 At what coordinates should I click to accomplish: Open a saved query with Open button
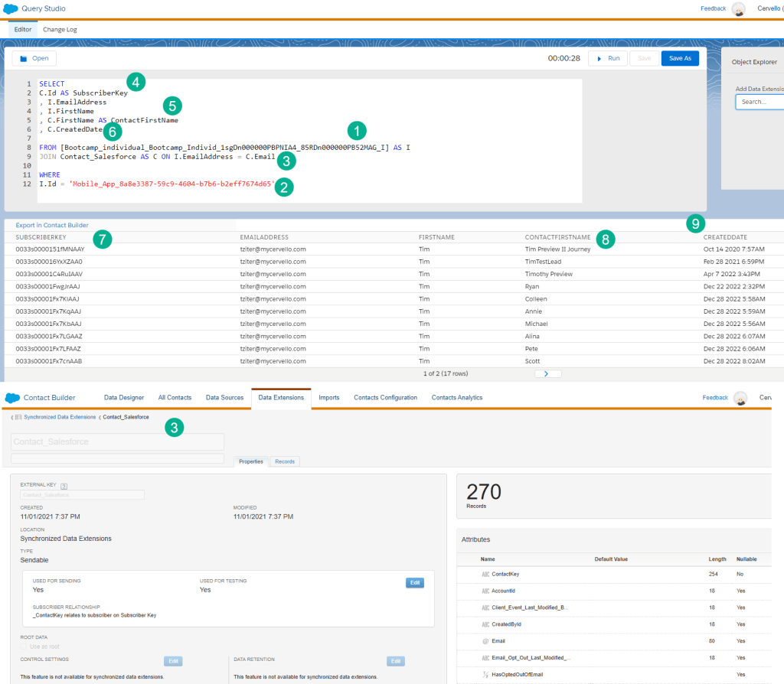(34, 58)
